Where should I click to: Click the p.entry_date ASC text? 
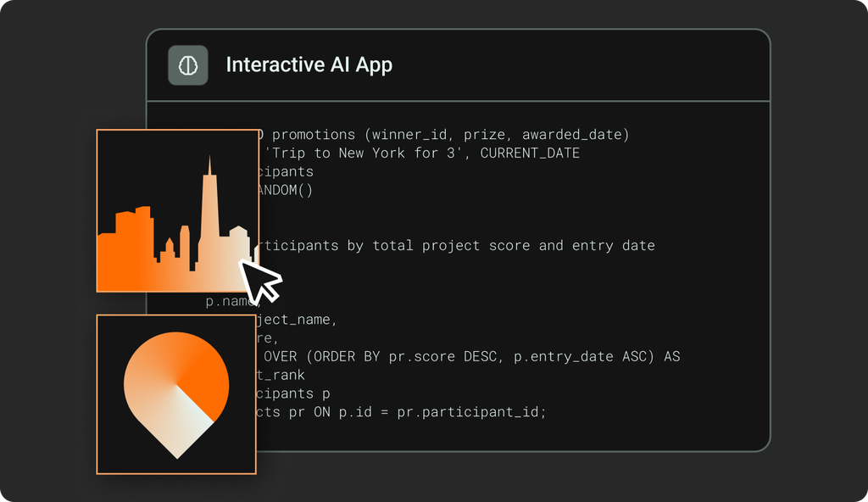click(x=580, y=356)
